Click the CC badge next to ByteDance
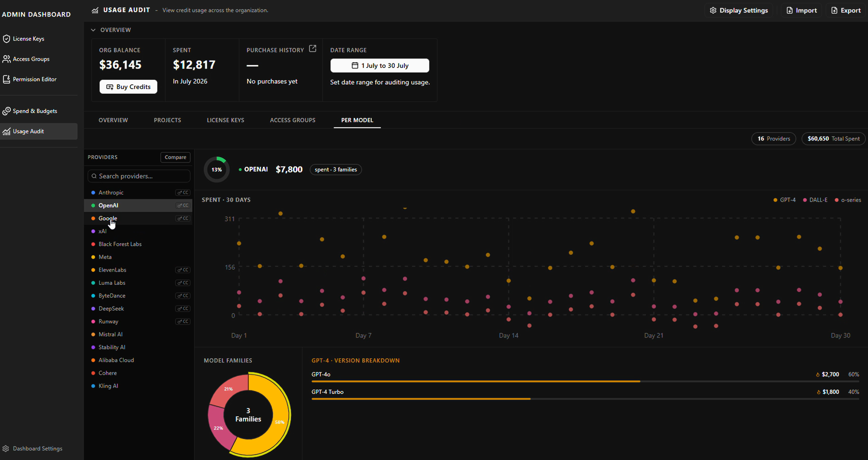The image size is (868, 460). point(183,296)
